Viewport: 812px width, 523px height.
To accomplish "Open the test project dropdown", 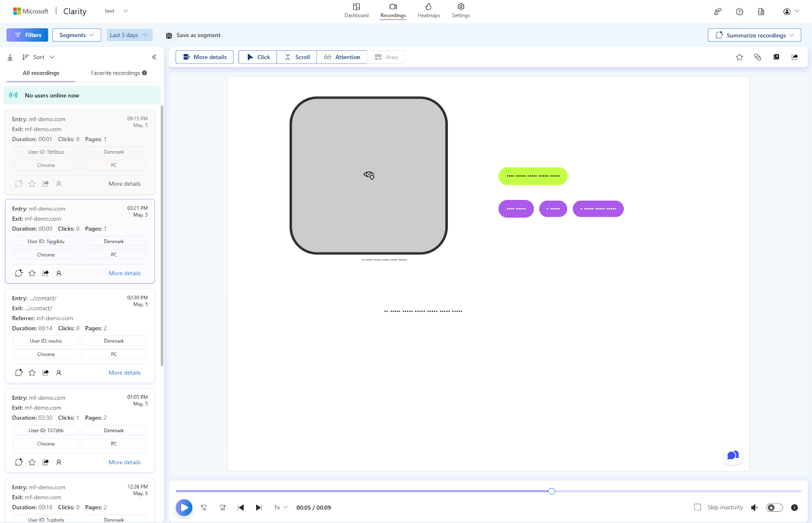I will click(116, 11).
